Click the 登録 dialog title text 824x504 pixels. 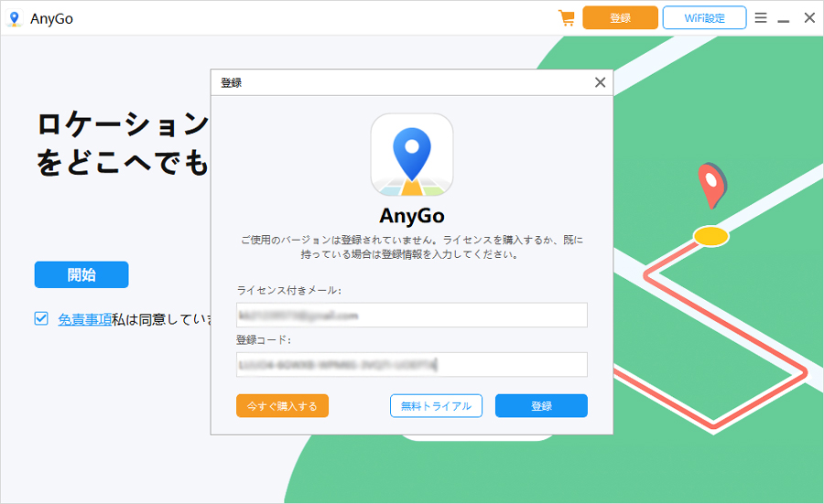[232, 83]
